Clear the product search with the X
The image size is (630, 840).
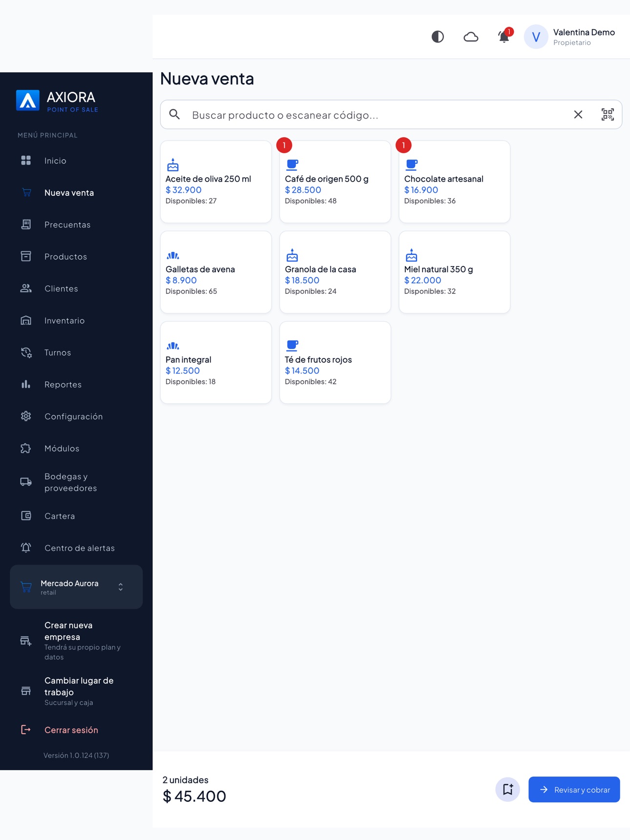(x=578, y=115)
